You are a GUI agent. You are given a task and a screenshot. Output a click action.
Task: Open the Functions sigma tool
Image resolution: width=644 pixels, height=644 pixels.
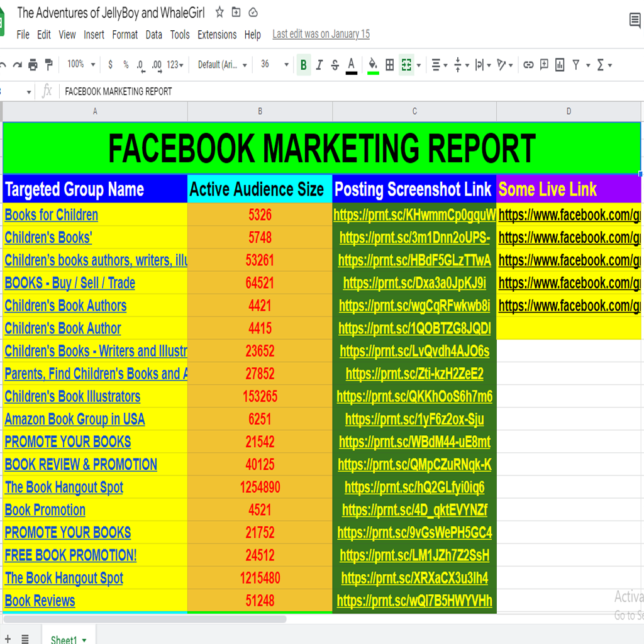click(601, 65)
